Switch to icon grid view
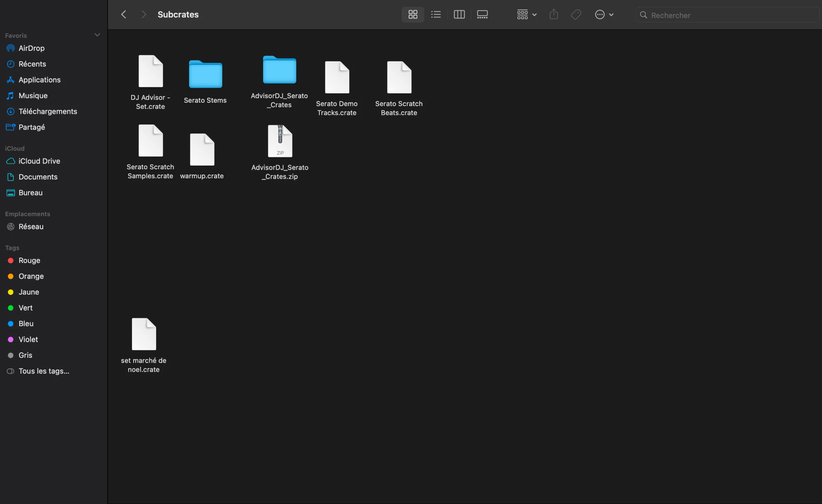The width and height of the screenshot is (822, 504). (413, 15)
